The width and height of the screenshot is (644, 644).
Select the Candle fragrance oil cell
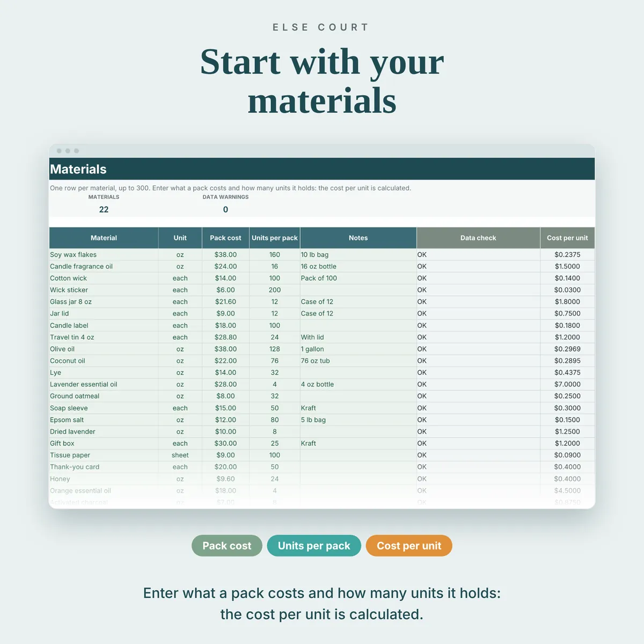104,266
